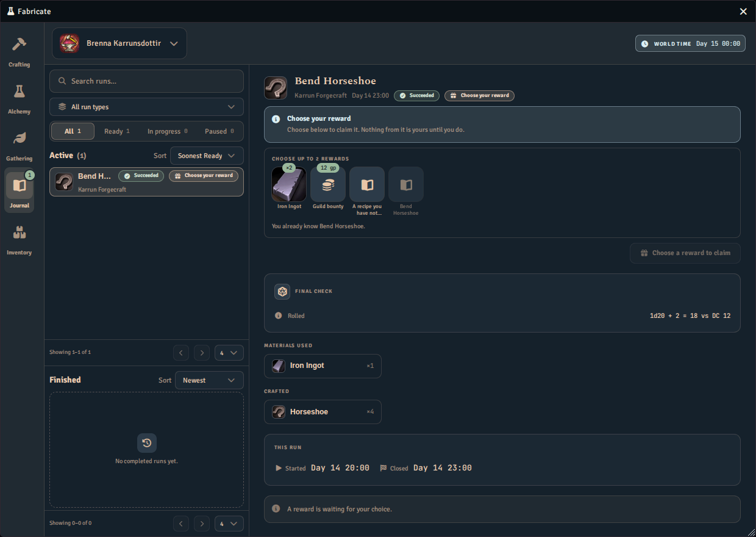Click the Succeeded checkmark badge in header
This screenshot has height=537, width=756.
[x=416, y=96]
